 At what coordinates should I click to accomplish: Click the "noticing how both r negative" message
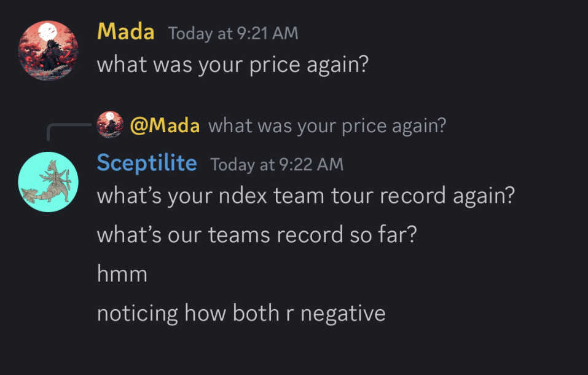tap(241, 313)
